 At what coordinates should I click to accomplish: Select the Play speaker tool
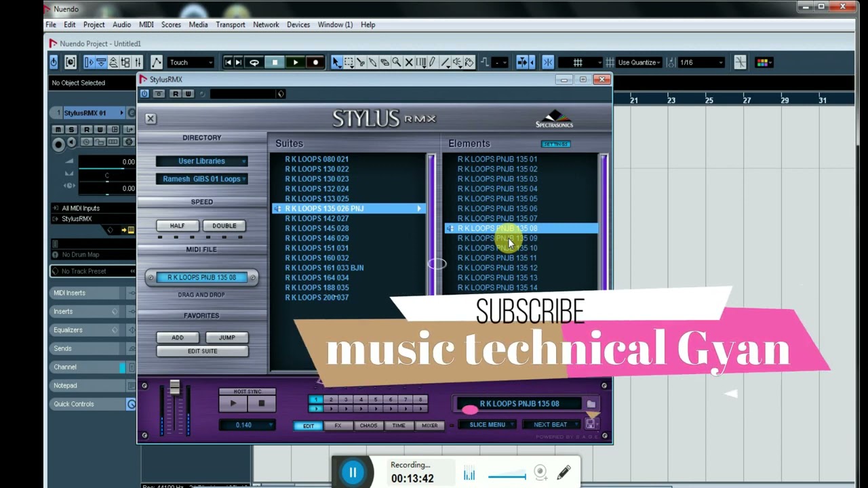tap(457, 62)
